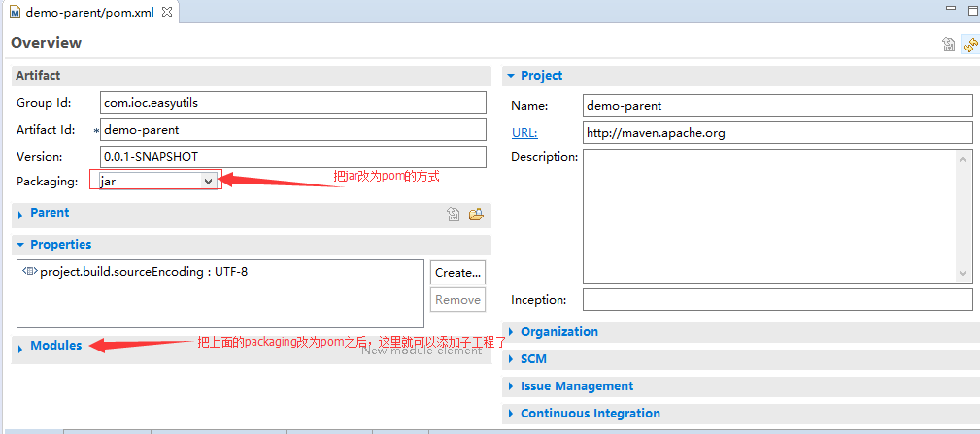
Task: Click the refresh sync icon in Overview header
Action: point(970,45)
